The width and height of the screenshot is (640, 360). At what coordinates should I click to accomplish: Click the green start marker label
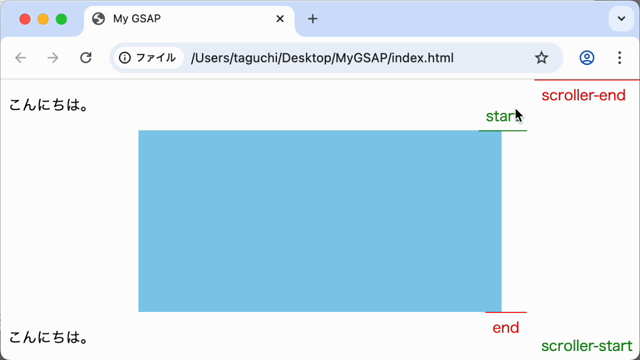point(504,116)
